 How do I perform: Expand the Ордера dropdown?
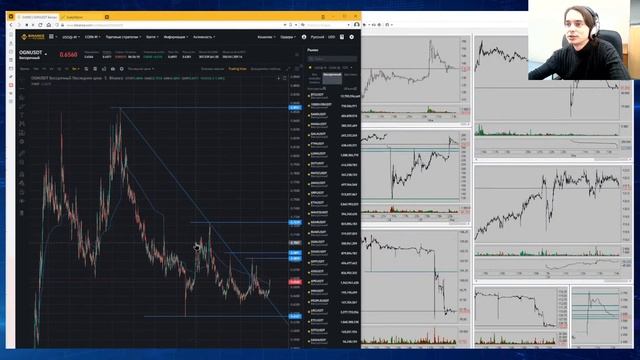[288, 37]
